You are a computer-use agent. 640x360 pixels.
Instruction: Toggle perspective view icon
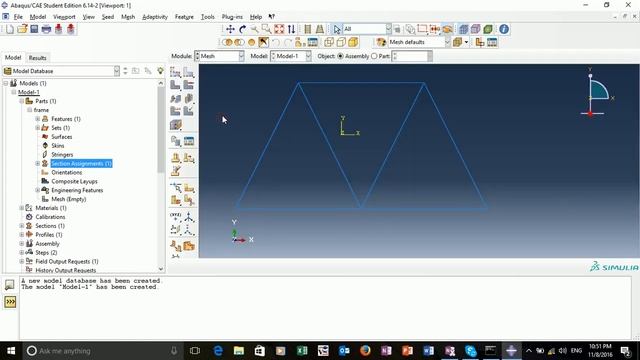click(320, 29)
